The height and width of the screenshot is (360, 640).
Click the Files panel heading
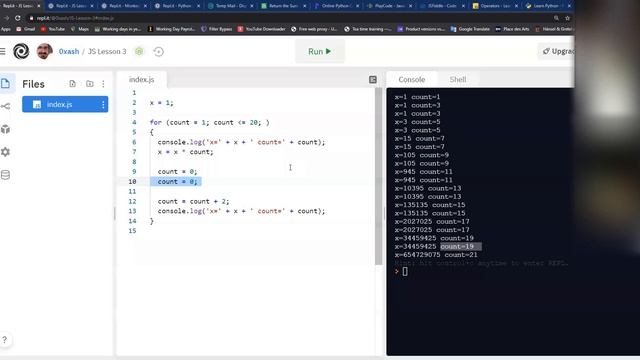[x=33, y=84]
